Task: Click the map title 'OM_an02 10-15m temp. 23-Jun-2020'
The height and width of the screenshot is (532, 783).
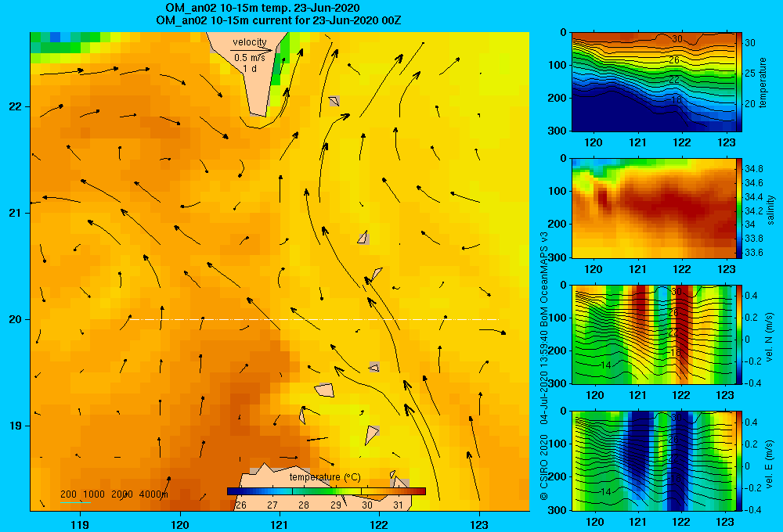Action: (x=262, y=9)
